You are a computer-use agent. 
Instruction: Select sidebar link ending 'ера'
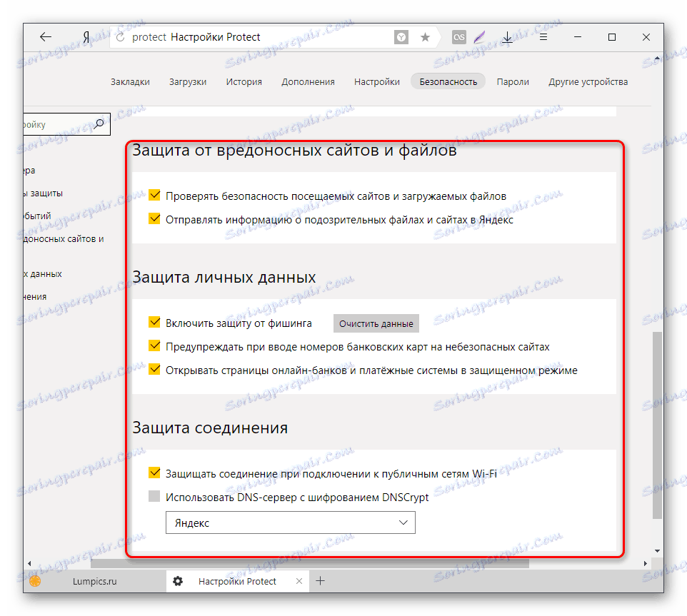30,171
